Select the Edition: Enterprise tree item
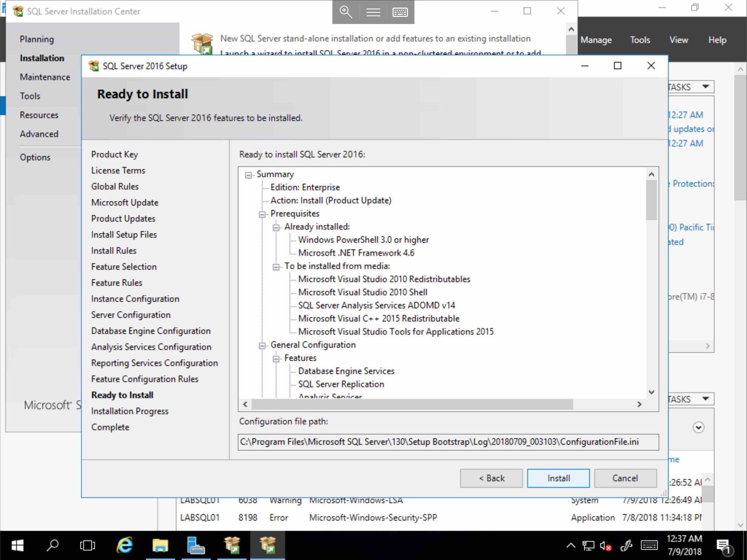 pos(305,188)
